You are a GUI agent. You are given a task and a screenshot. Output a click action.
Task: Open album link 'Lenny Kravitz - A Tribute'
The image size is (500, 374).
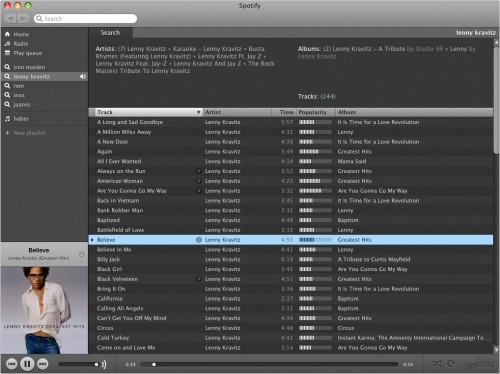(x=369, y=49)
